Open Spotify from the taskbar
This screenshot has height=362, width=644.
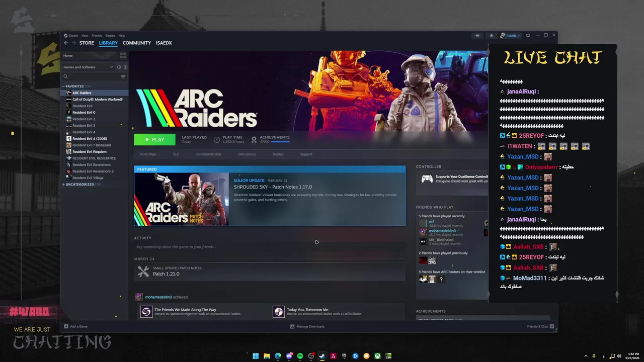[300, 356]
